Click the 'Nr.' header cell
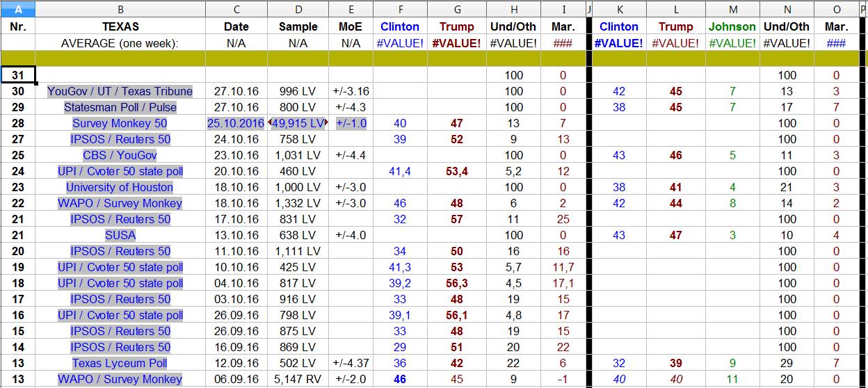Viewport: 868px width, 388px height. pyautogui.click(x=18, y=26)
